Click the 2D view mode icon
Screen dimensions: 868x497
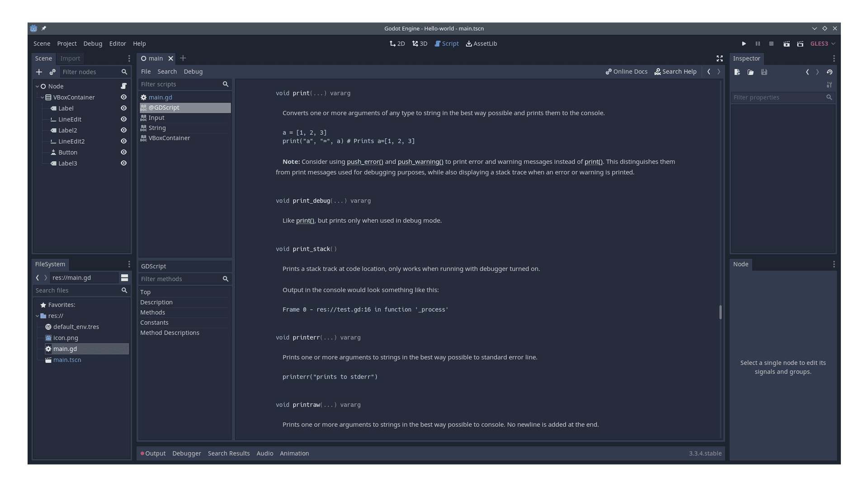[397, 43]
